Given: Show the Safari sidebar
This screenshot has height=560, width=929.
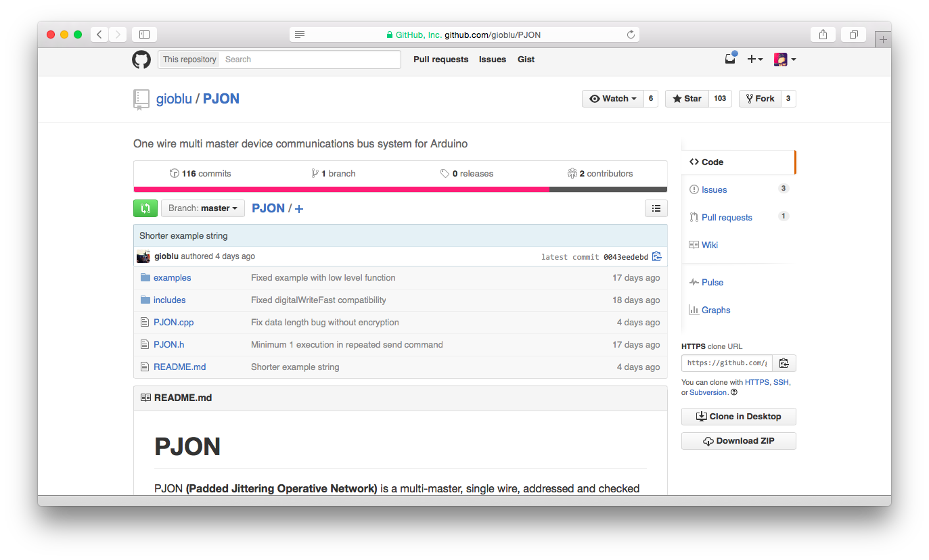Looking at the screenshot, I should pos(144,34).
